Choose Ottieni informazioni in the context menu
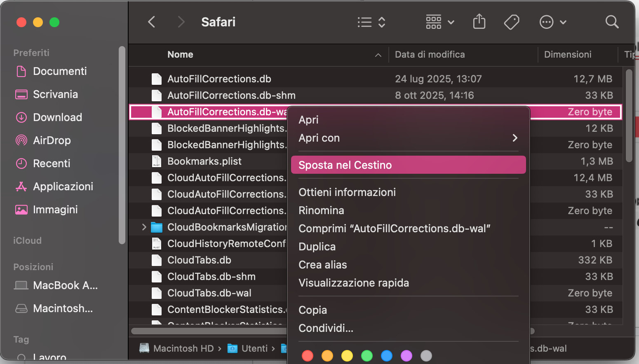Viewport: 639px width, 364px height. pos(347,192)
